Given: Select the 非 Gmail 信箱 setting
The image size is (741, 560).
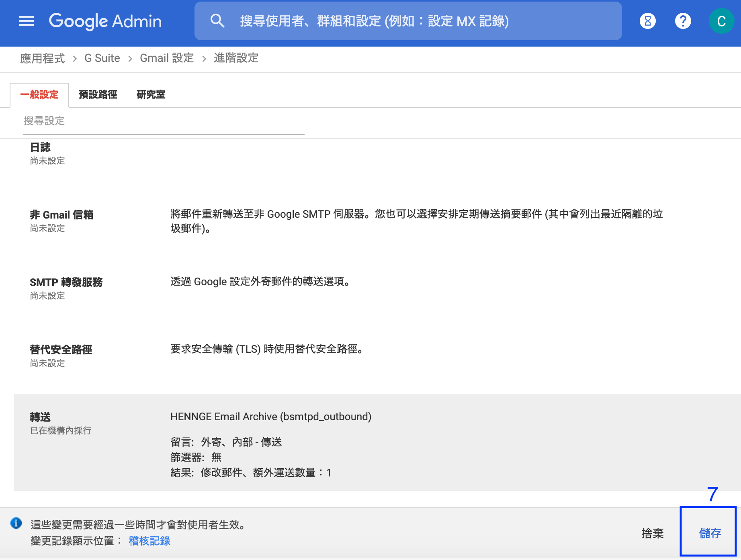Looking at the screenshot, I should coord(61,215).
